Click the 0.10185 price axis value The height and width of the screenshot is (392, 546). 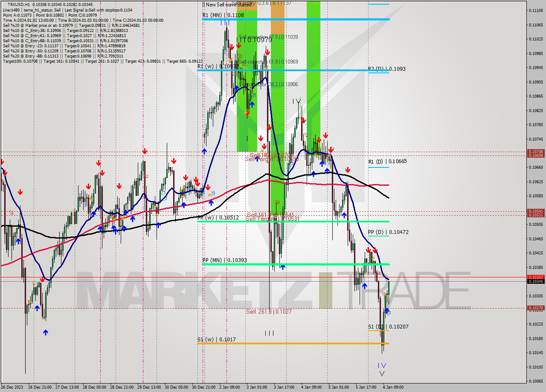click(536, 338)
